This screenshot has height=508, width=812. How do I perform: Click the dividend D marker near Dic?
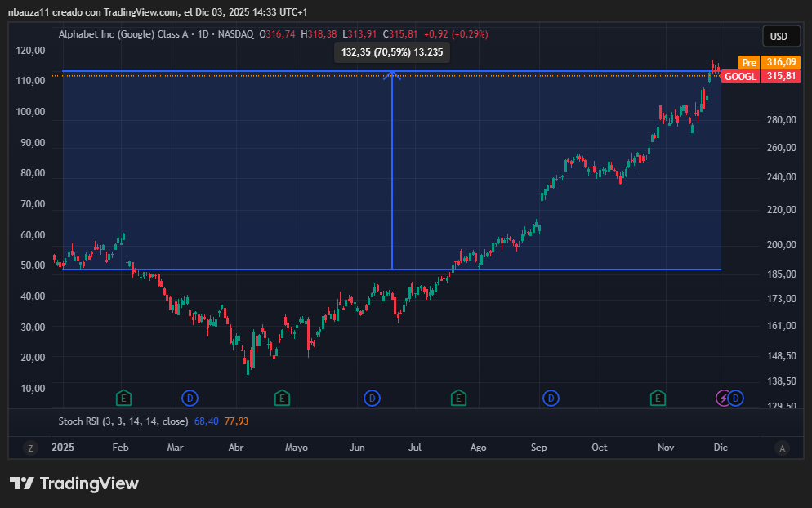[736, 398]
